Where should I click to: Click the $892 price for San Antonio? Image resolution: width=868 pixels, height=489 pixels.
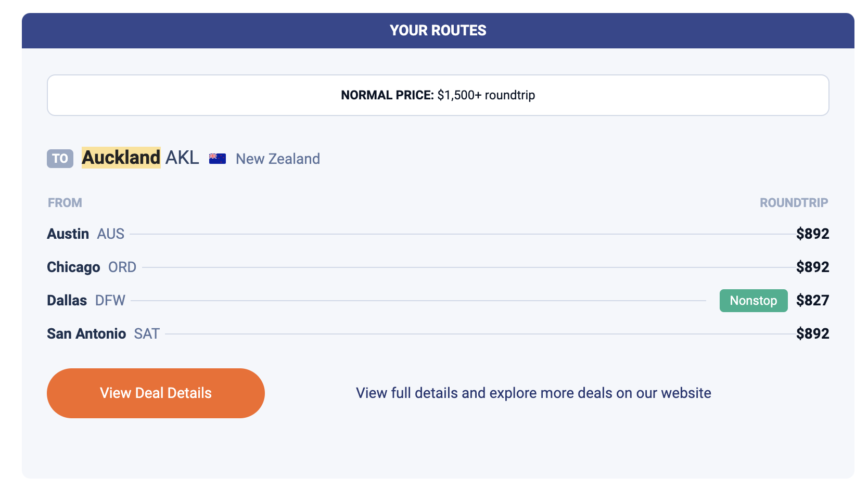pyautogui.click(x=812, y=334)
